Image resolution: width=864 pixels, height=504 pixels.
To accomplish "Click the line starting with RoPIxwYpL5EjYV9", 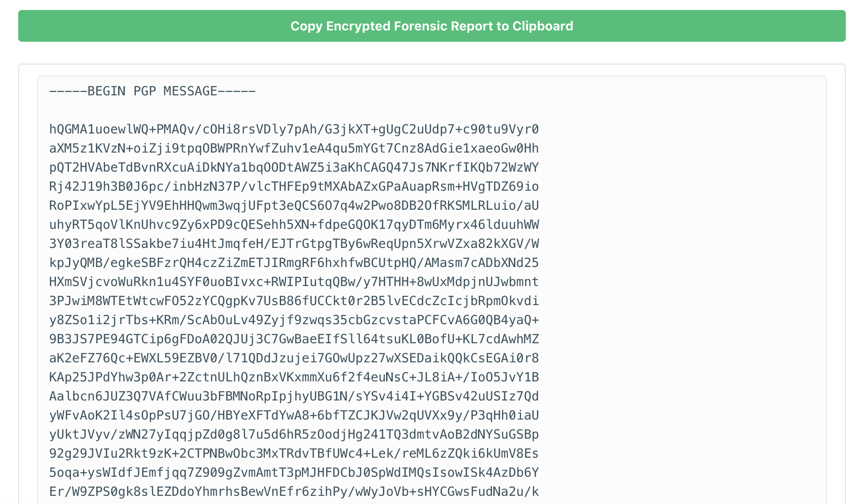I will tap(293, 206).
